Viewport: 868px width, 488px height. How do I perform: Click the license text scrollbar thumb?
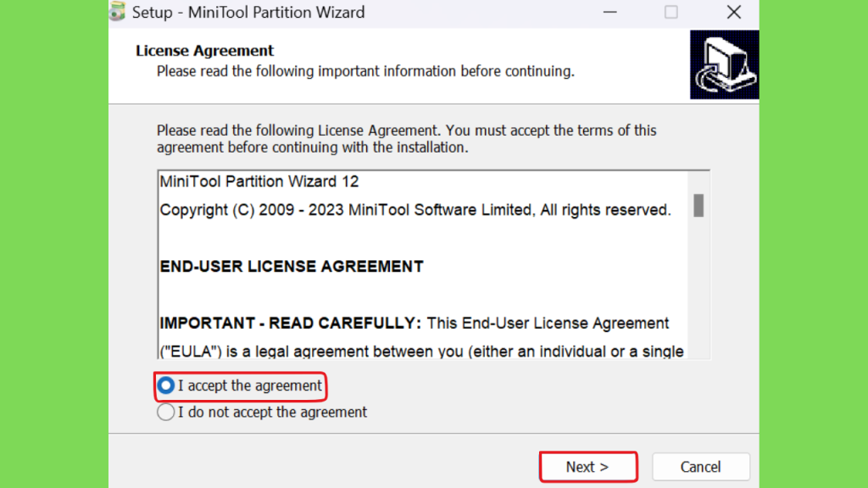coord(698,206)
